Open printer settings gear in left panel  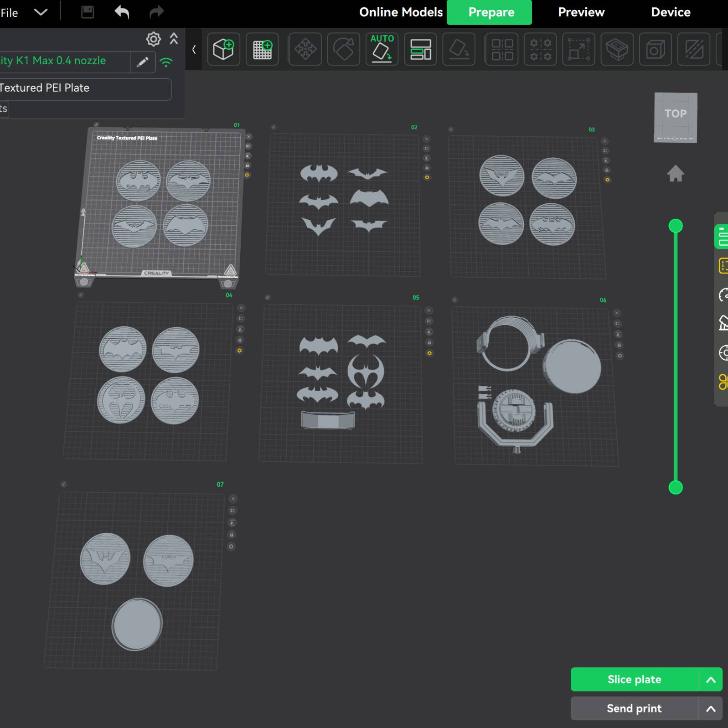click(153, 39)
